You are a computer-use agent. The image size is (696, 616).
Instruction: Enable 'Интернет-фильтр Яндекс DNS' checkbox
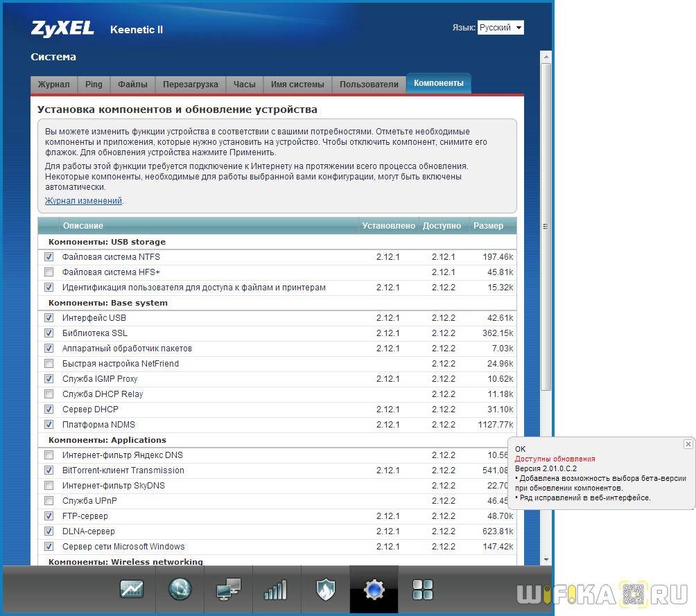tap(49, 455)
